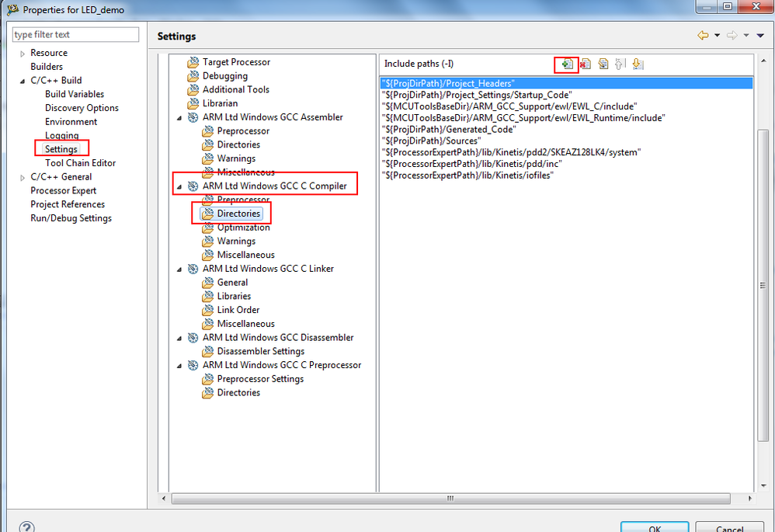Click the OK button
Viewport: 775px width, 532px height.
click(x=655, y=527)
